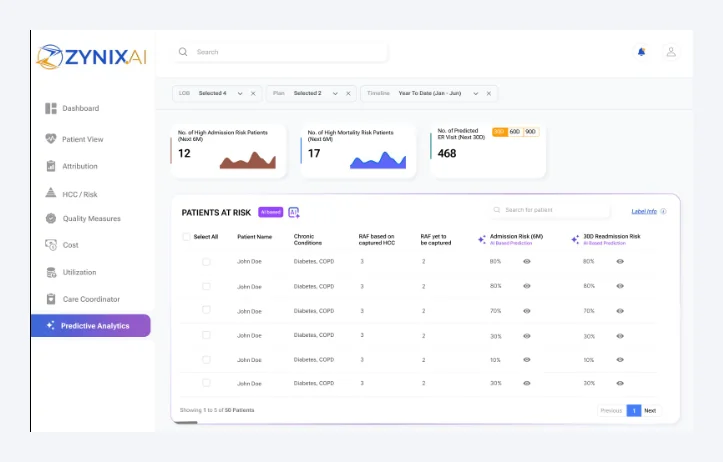The height and width of the screenshot is (462, 723).
Task: Click the Search for patient field
Action: click(551, 210)
